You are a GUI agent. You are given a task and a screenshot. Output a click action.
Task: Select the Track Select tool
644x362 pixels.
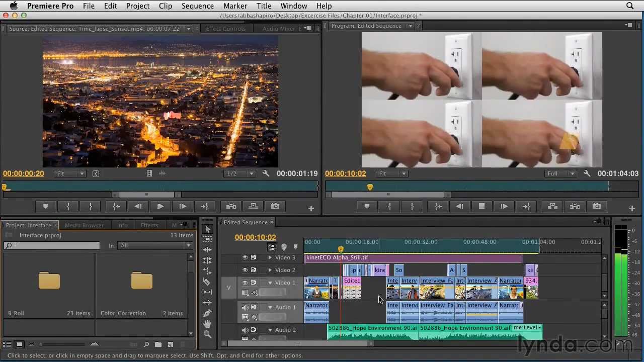click(x=207, y=239)
